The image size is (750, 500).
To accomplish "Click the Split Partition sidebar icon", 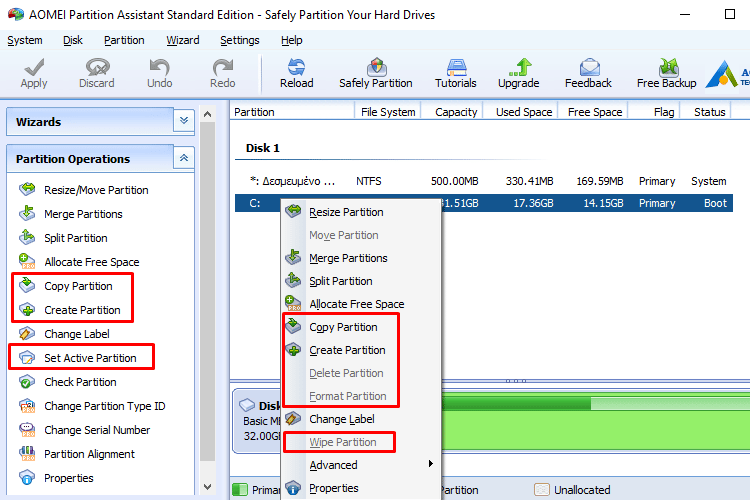I will (x=27, y=237).
